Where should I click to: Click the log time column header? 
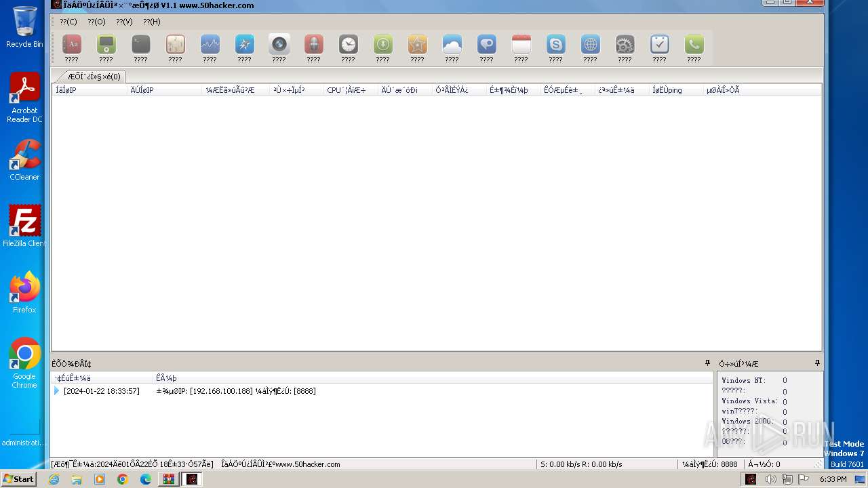pos(102,378)
